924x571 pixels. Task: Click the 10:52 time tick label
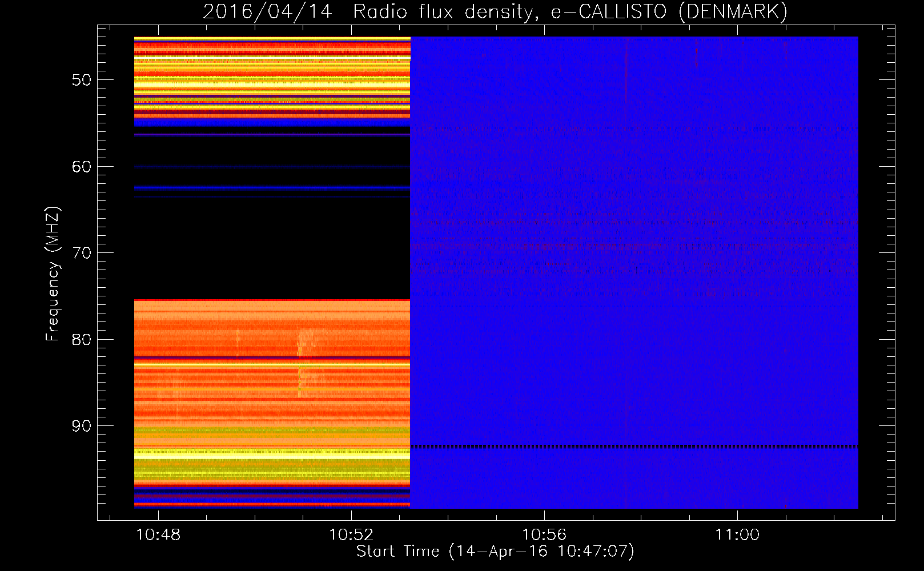351,534
